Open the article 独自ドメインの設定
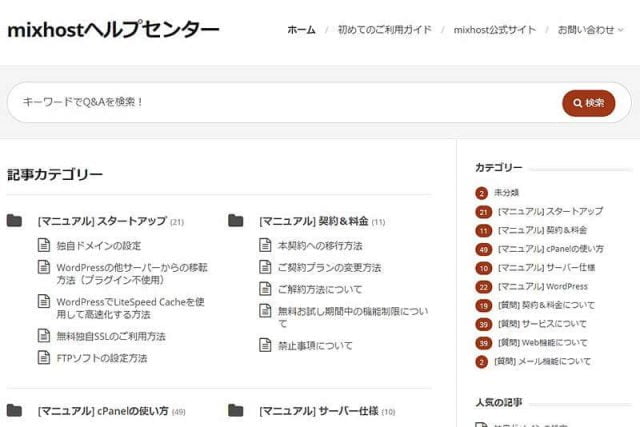Image resolution: width=640 pixels, height=427 pixels. pos(98,246)
